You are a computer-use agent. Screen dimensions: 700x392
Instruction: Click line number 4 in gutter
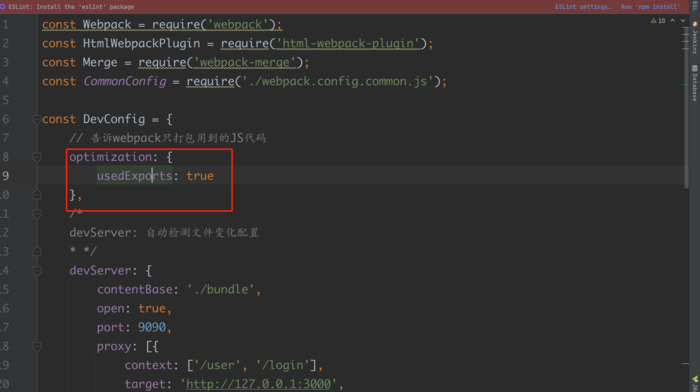5,81
